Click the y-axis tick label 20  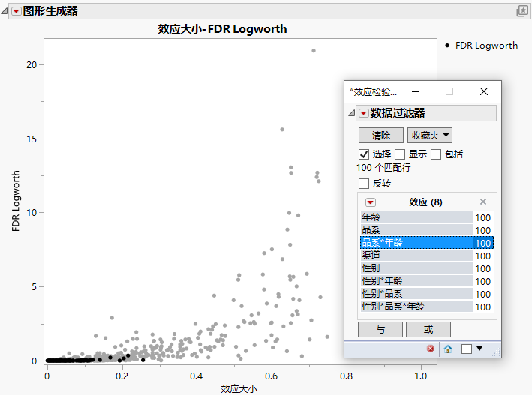[32, 64]
